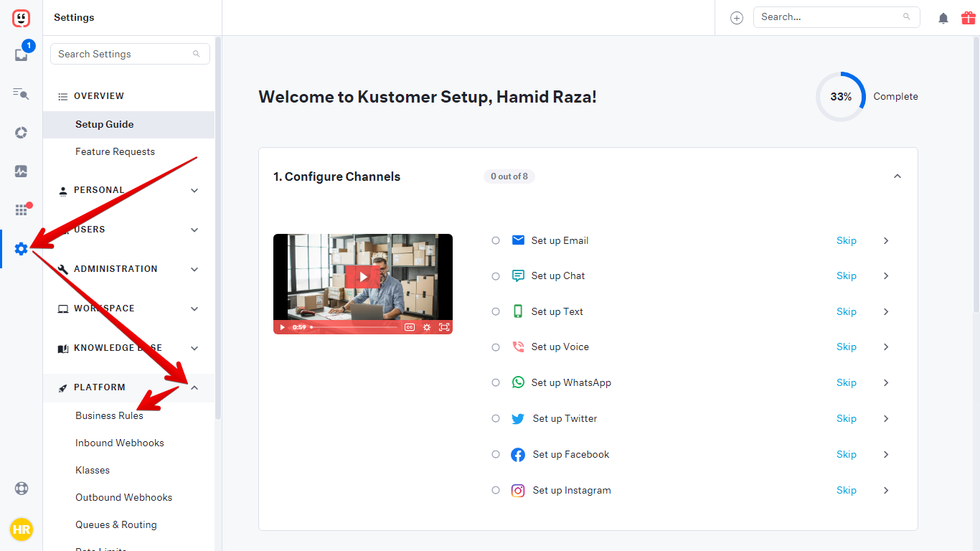The height and width of the screenshot is (551, 980).
Task: Open Inbound Webhooks
Action: pyautogui.click(x=120, y=443)
